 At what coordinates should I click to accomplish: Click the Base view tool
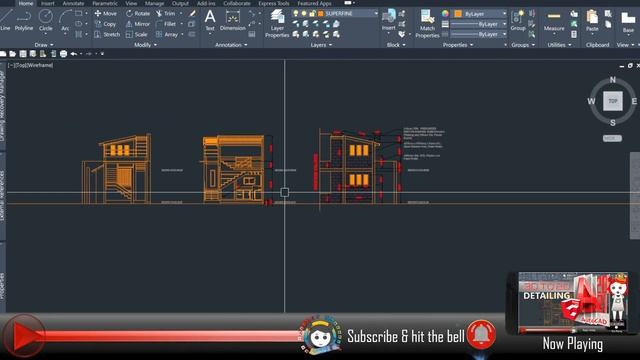pos(628,20)
